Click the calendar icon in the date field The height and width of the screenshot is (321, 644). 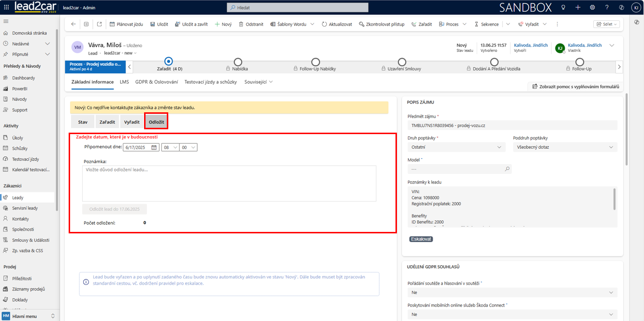(154, 148)
